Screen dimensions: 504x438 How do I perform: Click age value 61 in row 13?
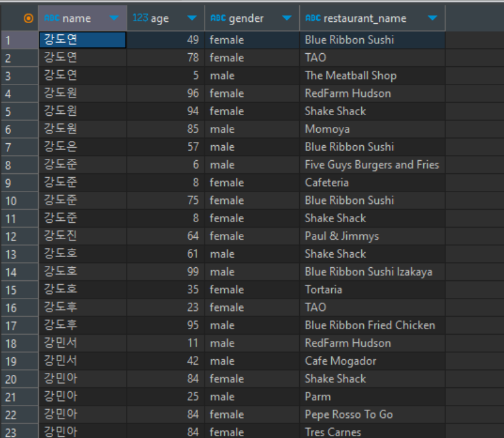(x=166, y=254)
